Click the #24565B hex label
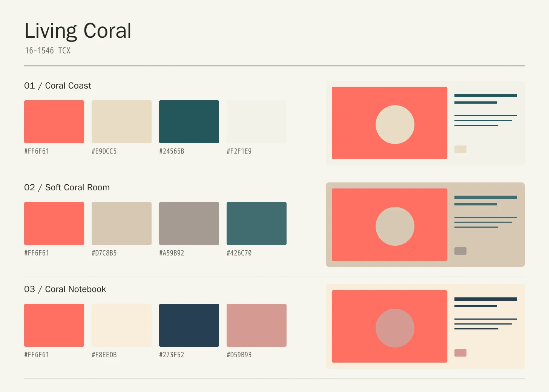This screenshot has width=549, height=392. click(x=172, y=151)
